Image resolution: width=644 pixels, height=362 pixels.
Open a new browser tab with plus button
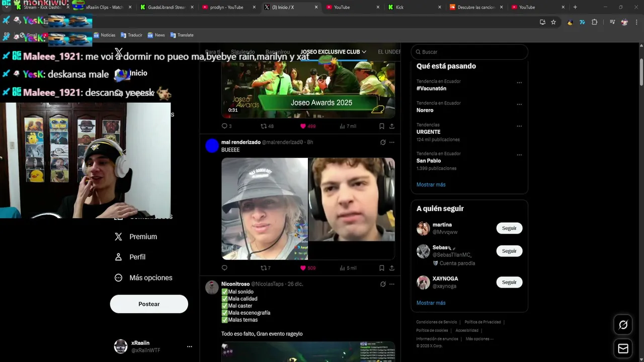click(x=575, y=7)
